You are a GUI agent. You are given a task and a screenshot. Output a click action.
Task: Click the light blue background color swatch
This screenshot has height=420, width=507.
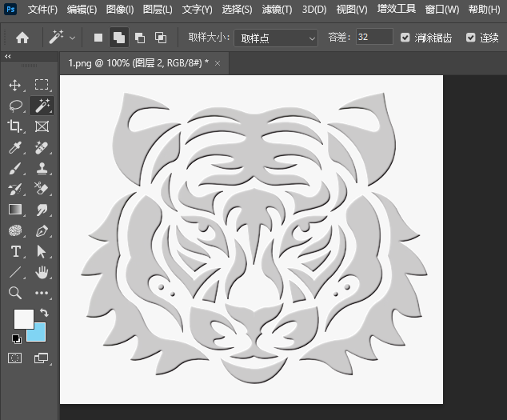click(39, 335)
